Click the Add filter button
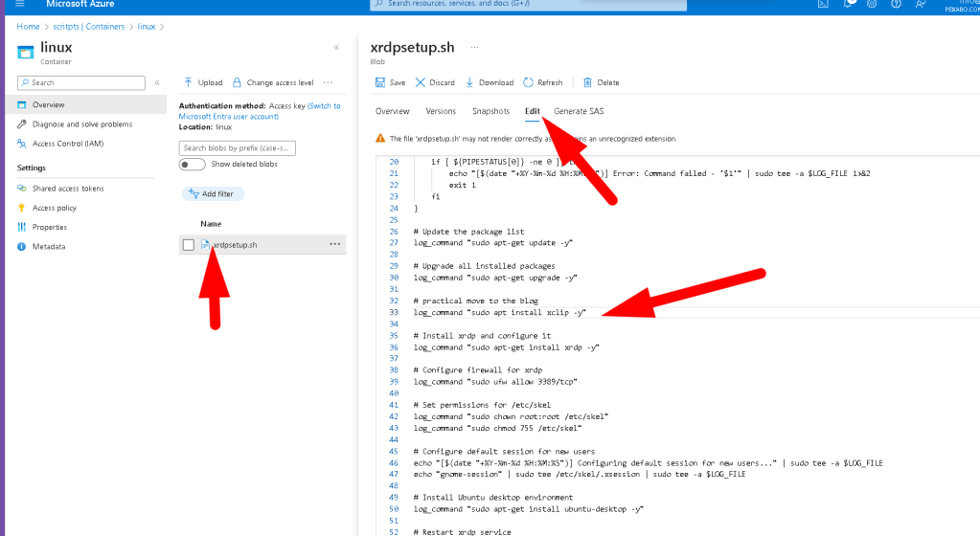The width and height of the screenshot is (980, 536). point(213,193)
